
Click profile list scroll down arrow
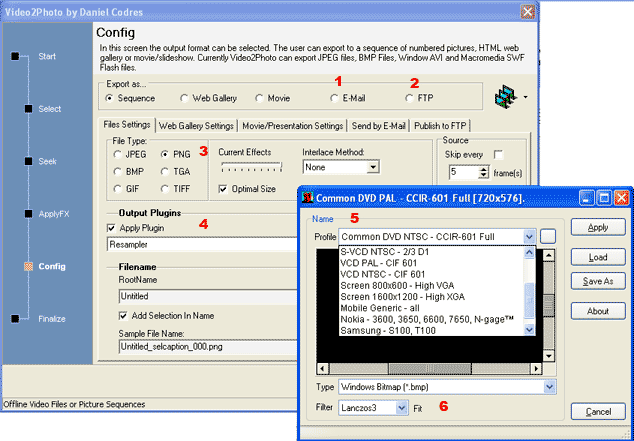point(529,330)
